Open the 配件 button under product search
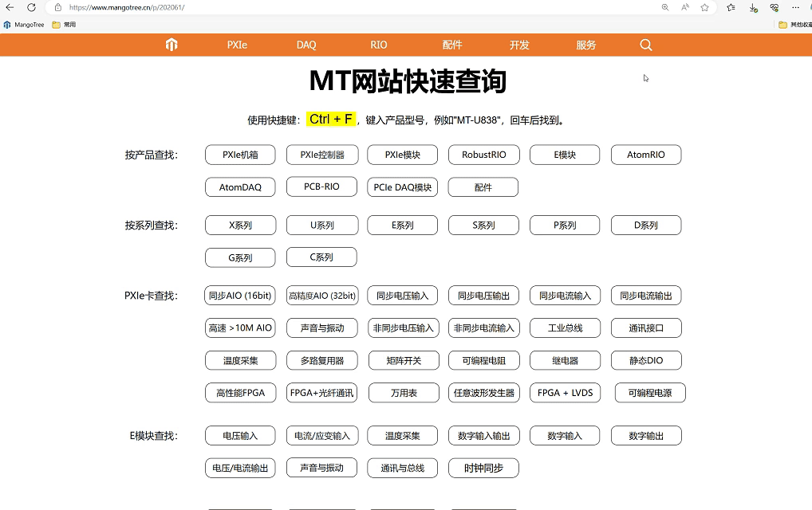The width and height of the screenshot is (812, 510). [x=483, y=187]
